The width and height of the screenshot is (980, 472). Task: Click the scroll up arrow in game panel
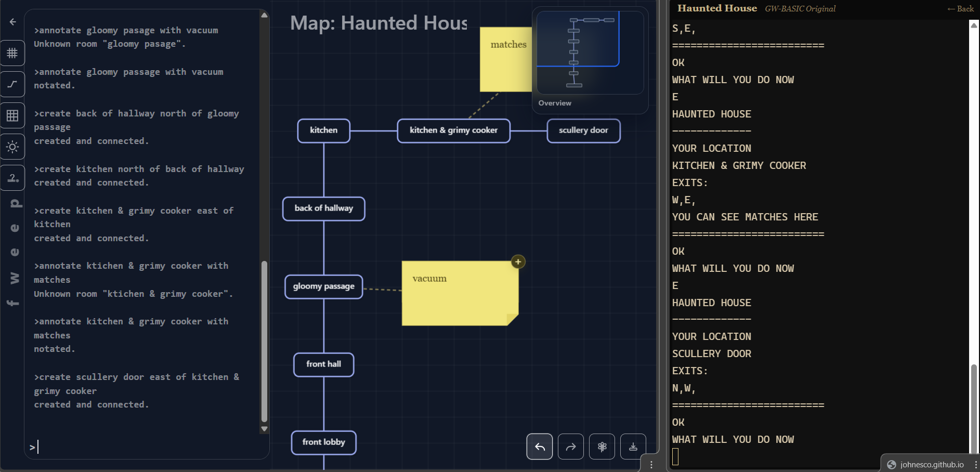pos(974,25)
